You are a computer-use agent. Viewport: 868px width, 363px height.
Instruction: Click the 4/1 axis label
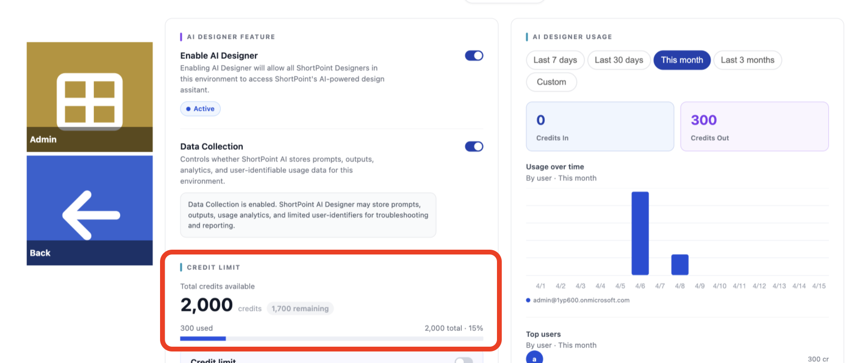(x=541, y=286)
